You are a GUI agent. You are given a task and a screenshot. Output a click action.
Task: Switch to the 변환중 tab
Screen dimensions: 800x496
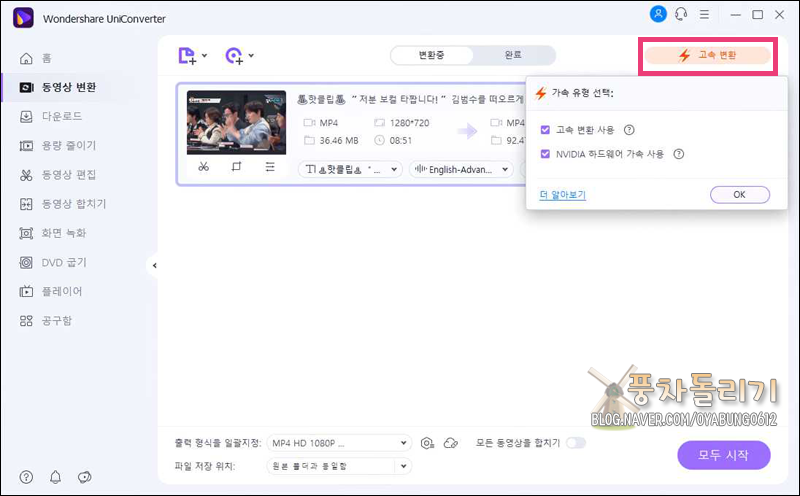click(432, 55)
